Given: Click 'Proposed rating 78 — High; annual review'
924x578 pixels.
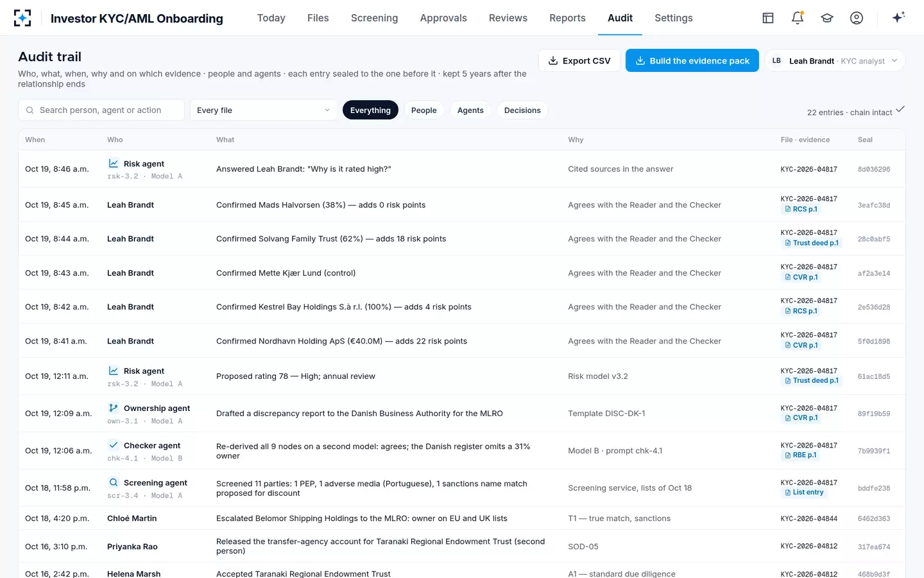Looking at the screenshot, I should coord(296,376).
